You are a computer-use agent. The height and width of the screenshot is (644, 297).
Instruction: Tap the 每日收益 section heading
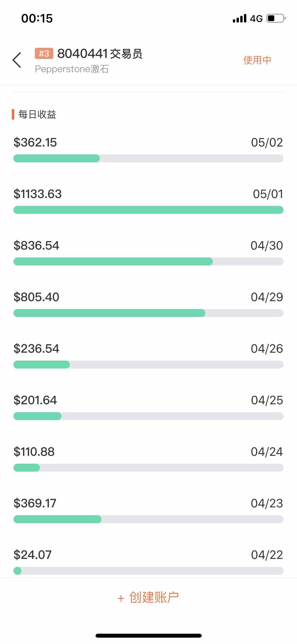tap(37, 114)
